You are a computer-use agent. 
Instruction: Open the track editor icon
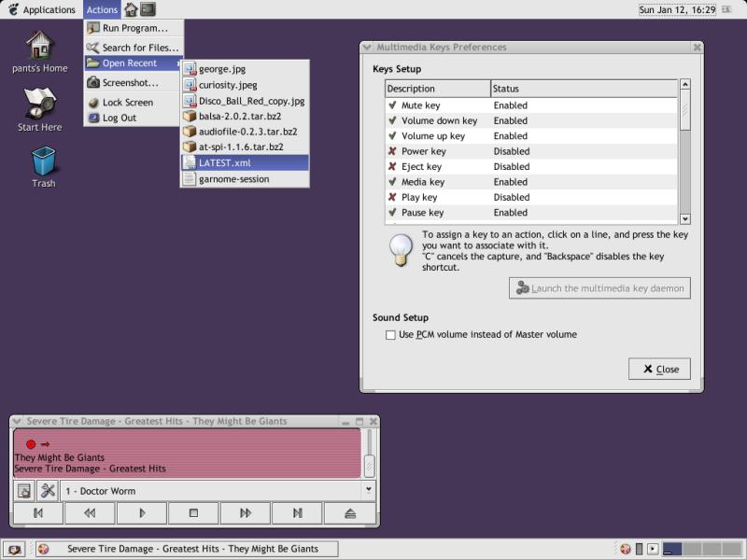25,490
